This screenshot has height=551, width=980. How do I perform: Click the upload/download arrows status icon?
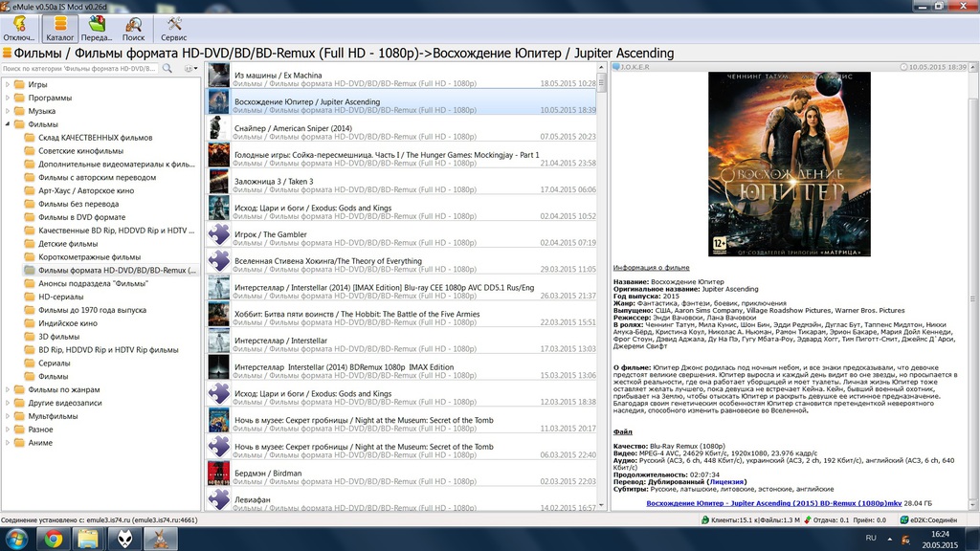coord(807,519)
